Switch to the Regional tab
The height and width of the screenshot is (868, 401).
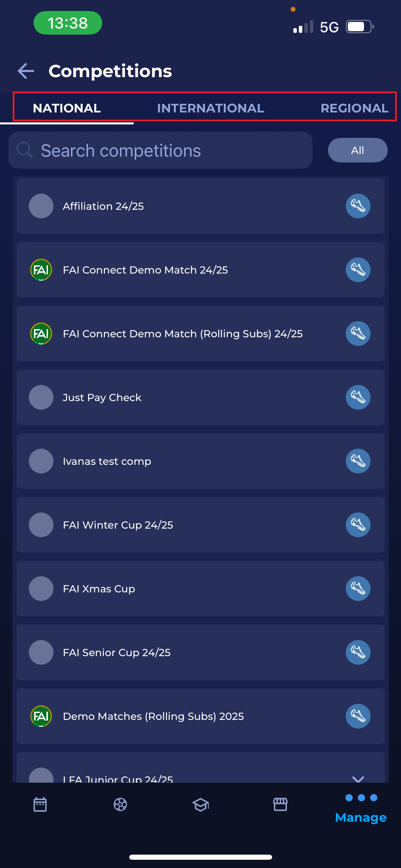(x=354, y=108)
